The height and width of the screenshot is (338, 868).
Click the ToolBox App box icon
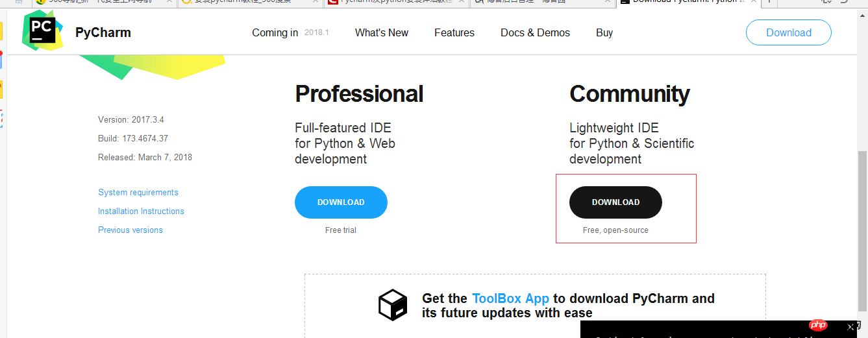pyautogui.click(x=393, y=305)
